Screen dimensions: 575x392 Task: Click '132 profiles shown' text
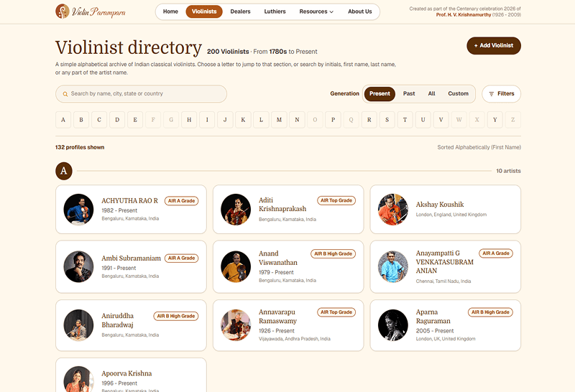pyautogui.click(x=80, y=147)
